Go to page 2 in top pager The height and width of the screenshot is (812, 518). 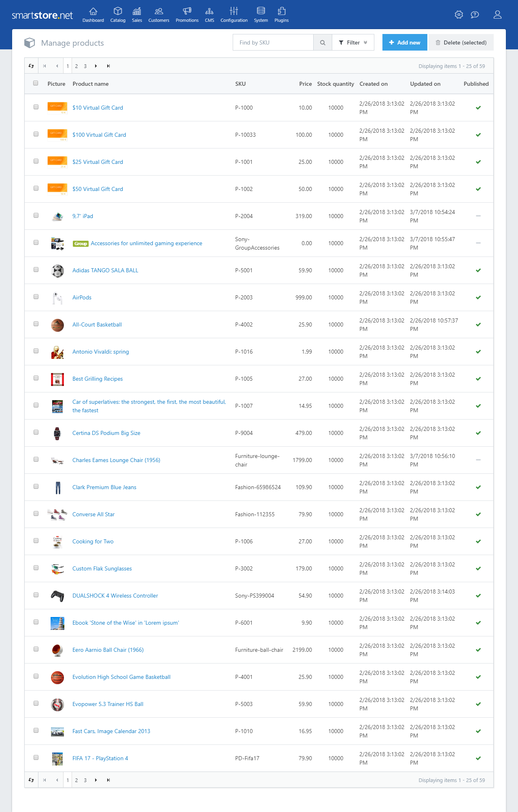coord(76,66)
